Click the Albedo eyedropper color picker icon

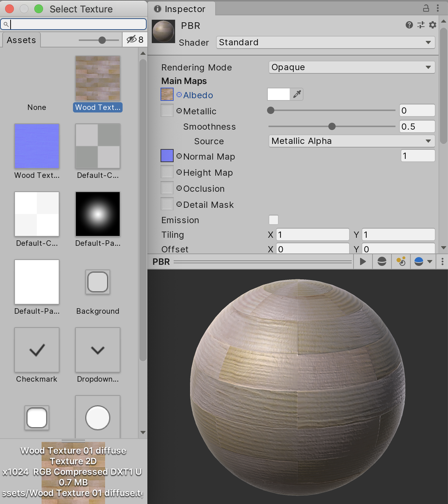(x=296, y=94)
